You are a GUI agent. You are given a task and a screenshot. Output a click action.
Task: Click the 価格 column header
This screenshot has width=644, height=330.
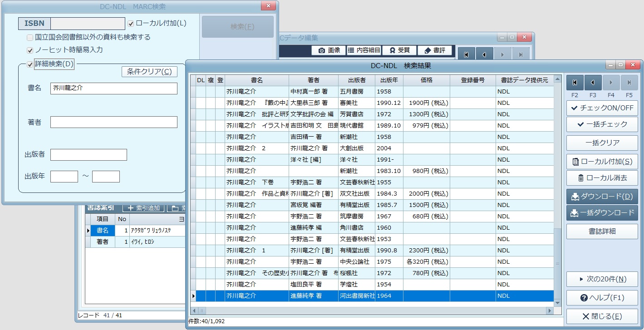coord(427,80)
